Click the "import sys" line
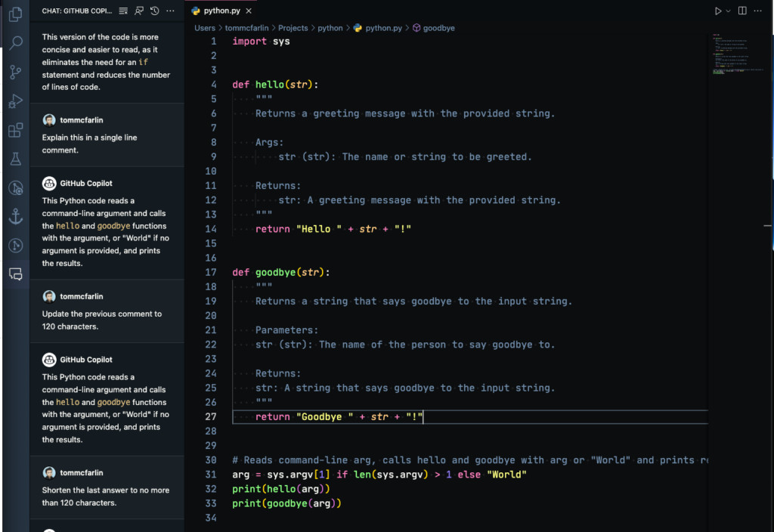 coord(261,42)
